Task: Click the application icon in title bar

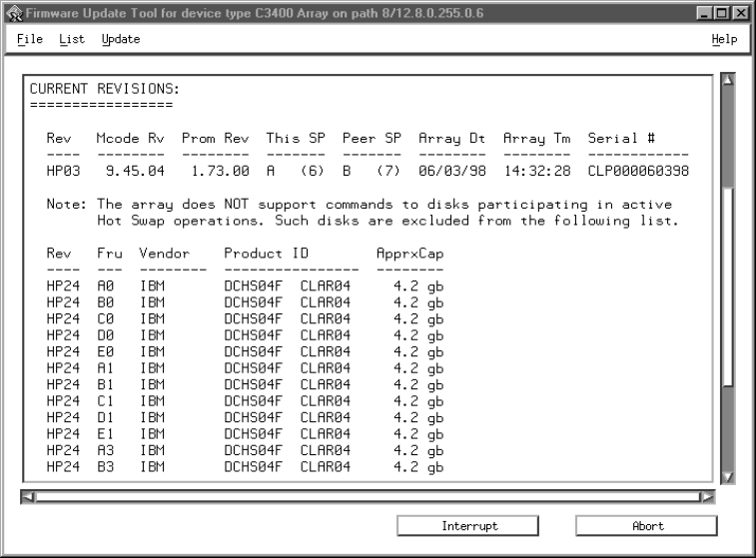Action: click(x=12, y=11)
